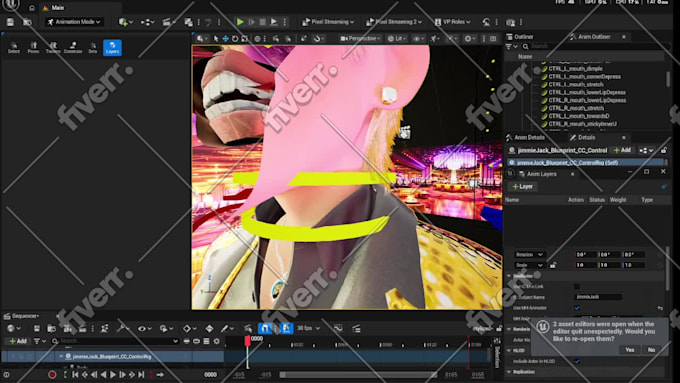Open the Animation Mode dropdown
680x383 pixels.
pyautogui.click(x=75, y=22)
